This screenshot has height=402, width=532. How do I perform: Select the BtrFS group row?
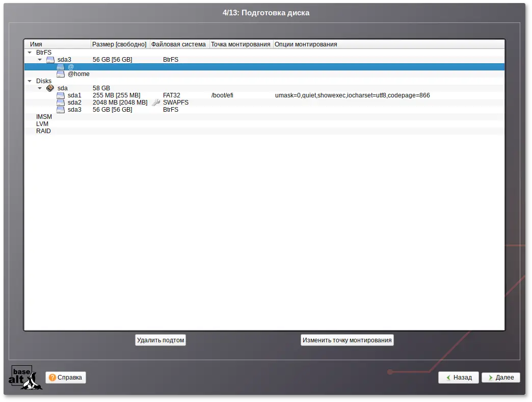pyautogui.click(x=264, y=52)
